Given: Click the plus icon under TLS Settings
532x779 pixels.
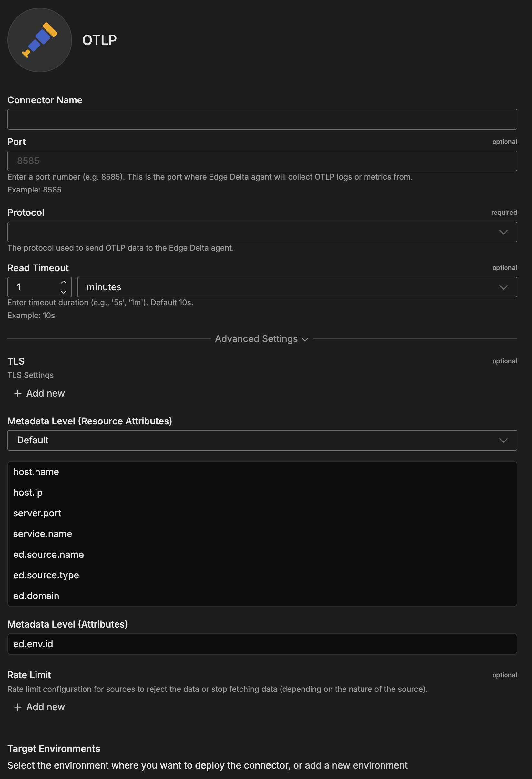Looking at the screenshot, I should 18,393.
